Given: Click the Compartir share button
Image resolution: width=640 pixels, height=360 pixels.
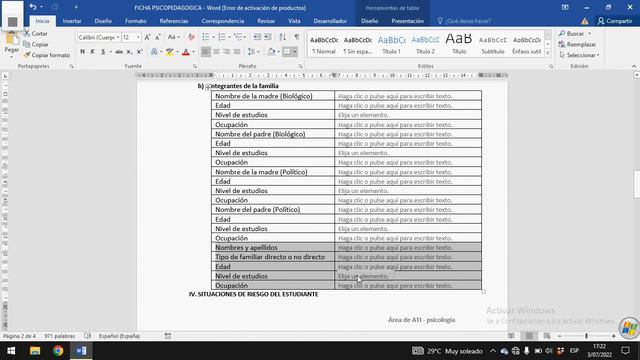Looking at the screenshot, I should [x=615, y=21].
